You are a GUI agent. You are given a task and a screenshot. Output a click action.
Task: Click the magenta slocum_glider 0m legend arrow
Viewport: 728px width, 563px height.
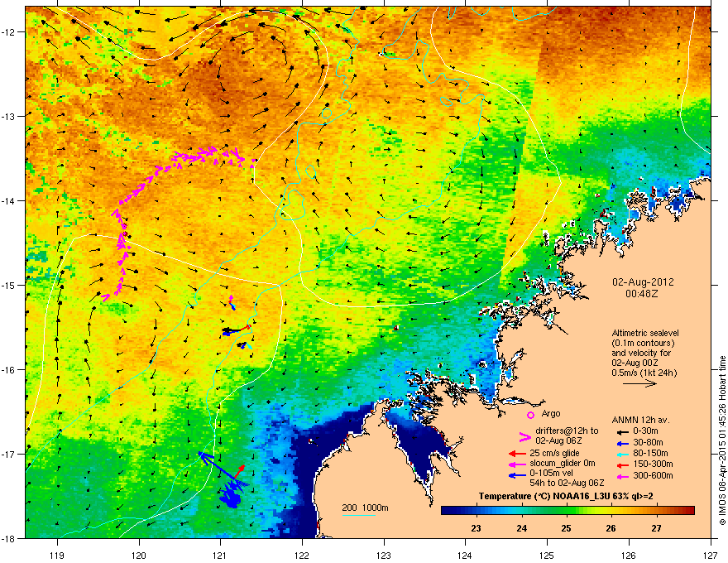(517, 464)
